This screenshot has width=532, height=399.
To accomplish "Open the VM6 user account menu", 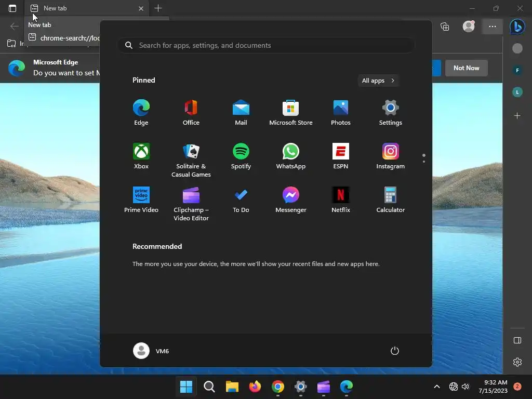I will [151, 351].
